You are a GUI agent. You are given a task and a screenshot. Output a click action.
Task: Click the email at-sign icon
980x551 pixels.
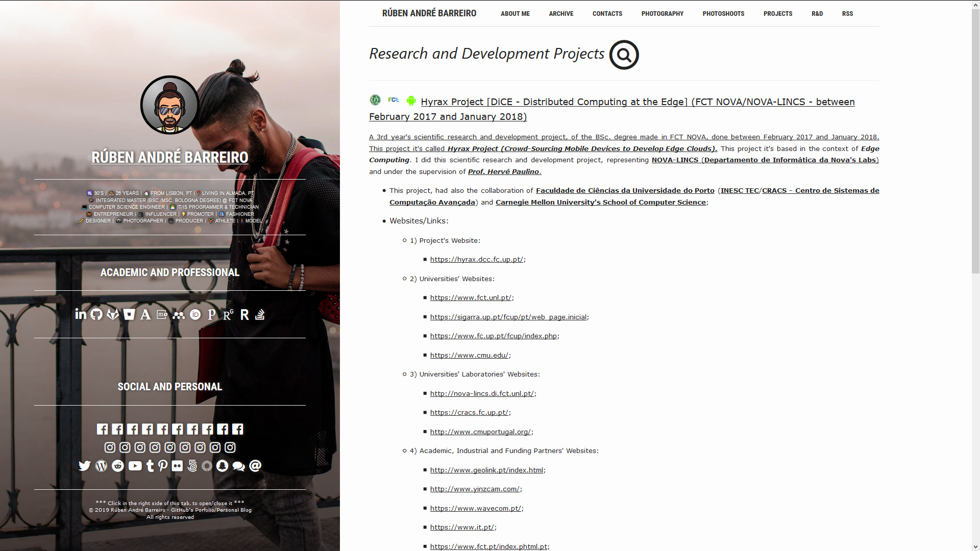pyautogui.click(x=255, y=466)
